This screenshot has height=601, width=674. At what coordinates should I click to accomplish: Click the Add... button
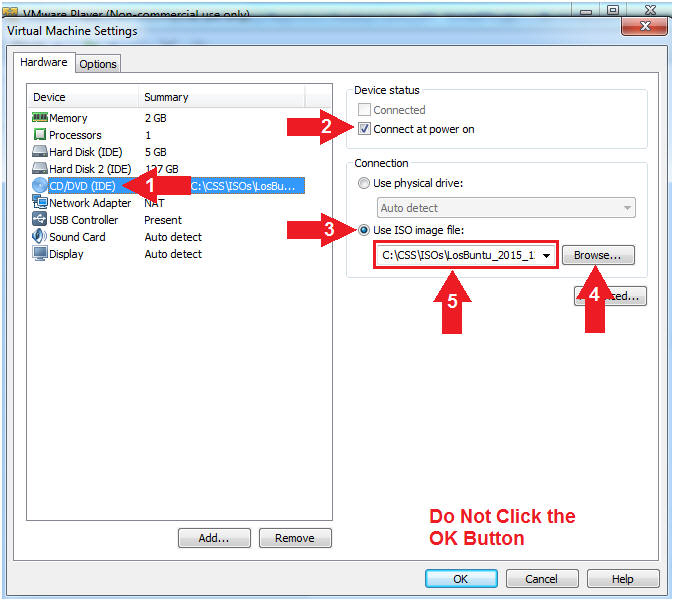coord(214,538)
